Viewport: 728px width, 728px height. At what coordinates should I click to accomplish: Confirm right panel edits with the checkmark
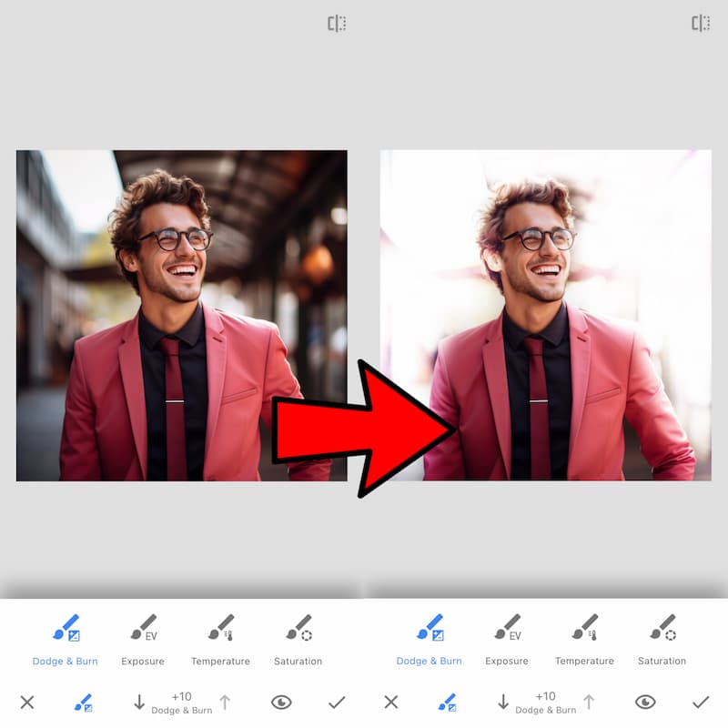[x=701, y=703]
